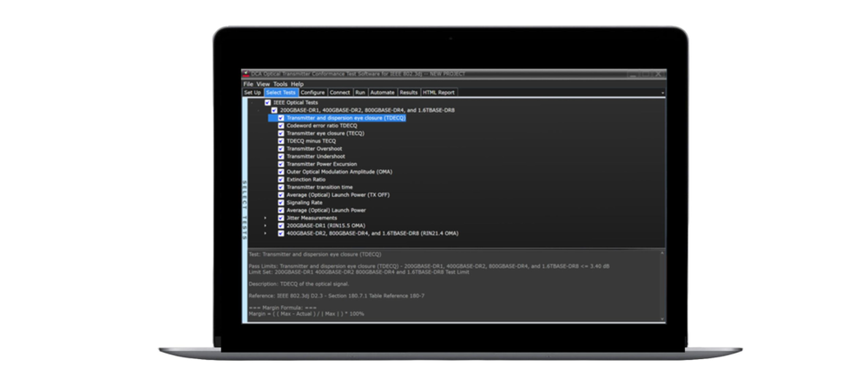Screen dimensions: 868x392
Task: Uncheck the IEEE Optical Tests checkbox
Action: 268,102
